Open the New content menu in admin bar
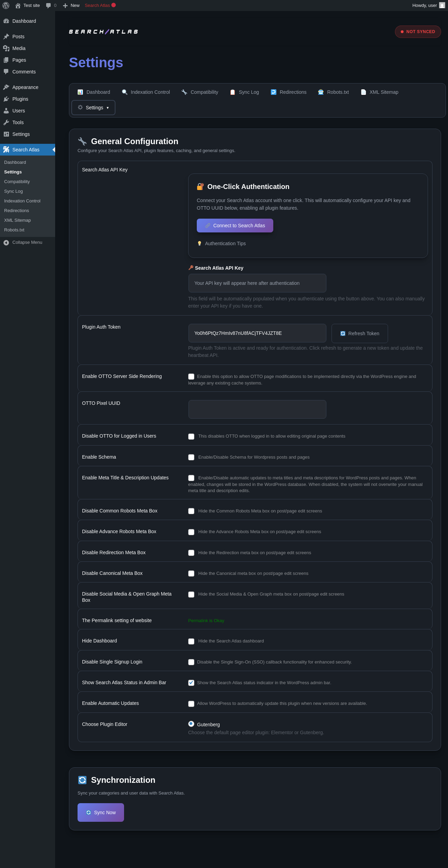Viewport: 448px width, 868px height. point(71,6)
